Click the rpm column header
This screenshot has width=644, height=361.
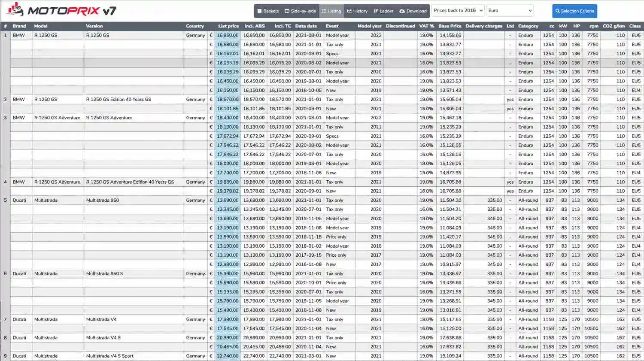pyautogui.click(x=594, y=26)
